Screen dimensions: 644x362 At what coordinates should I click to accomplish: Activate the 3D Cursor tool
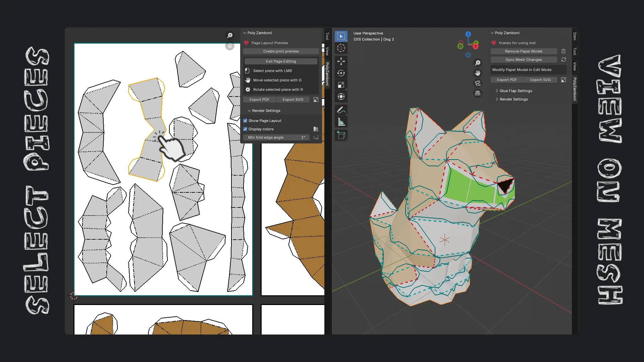[341, 48]
